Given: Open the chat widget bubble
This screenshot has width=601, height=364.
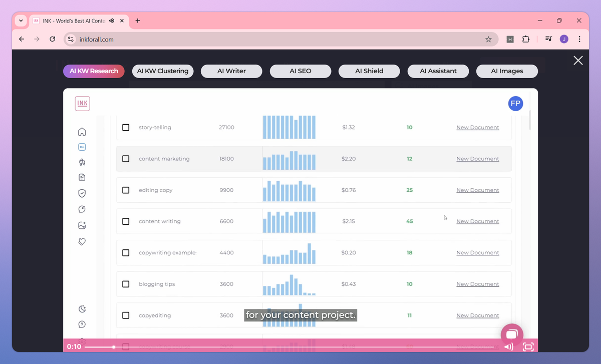Looking at the screenshot, I should click(512, 335).
